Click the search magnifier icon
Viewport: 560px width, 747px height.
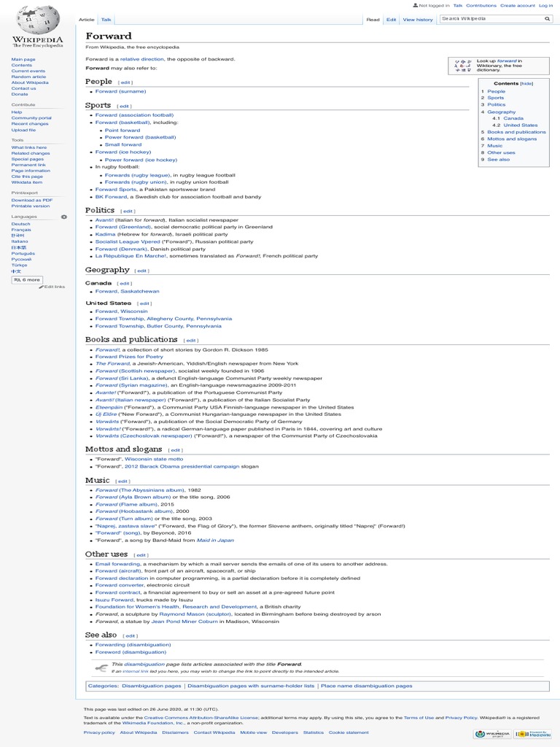pyautogui.click(x=547, y=19)
